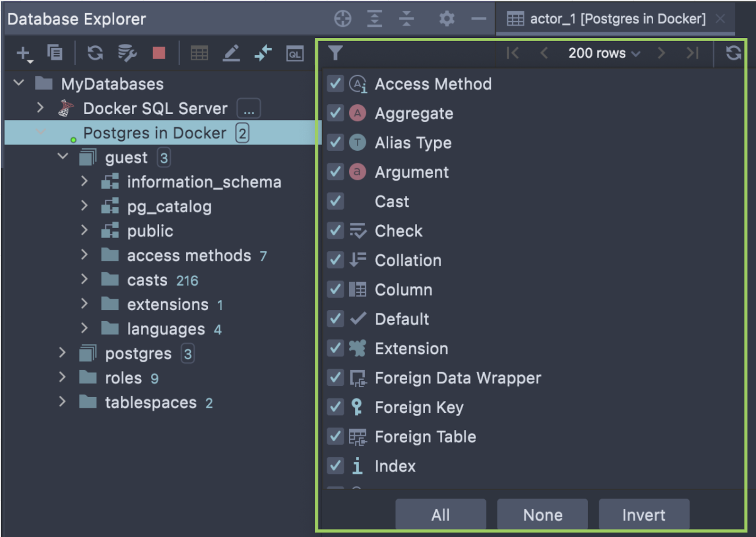This screenshot has width=756, height=537.
Task: Uncheck the Access Method checkbox
Action: [x=335, y=84]
